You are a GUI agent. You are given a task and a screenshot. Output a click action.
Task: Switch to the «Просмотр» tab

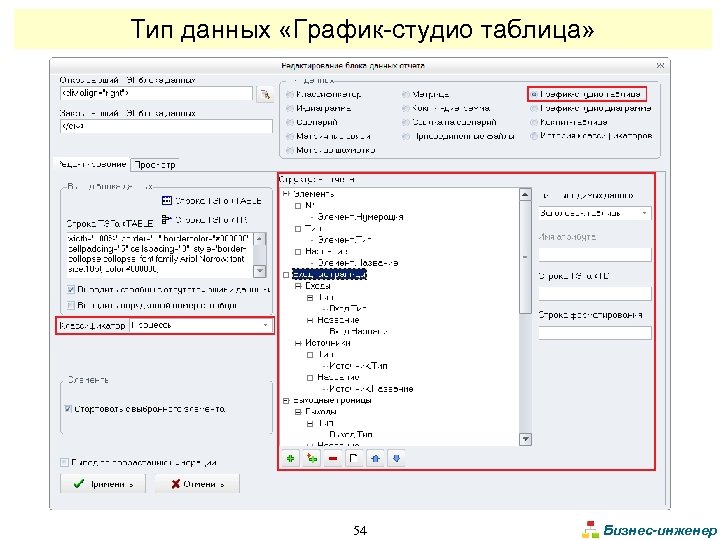pyautogui.click(x=155, y=165)
